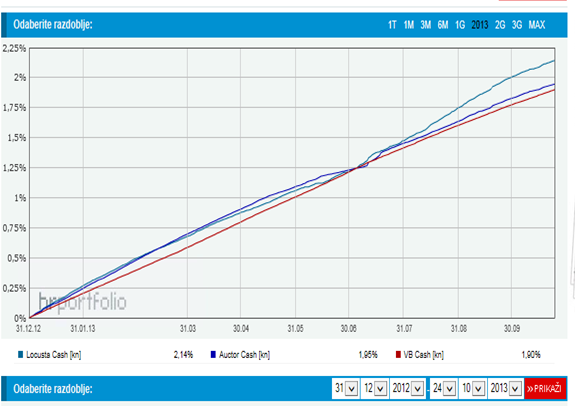Viewport: 575px width, 406px height.
Task: Click the Locusta Cash teal legend swatch
Action: coord(21,355)
